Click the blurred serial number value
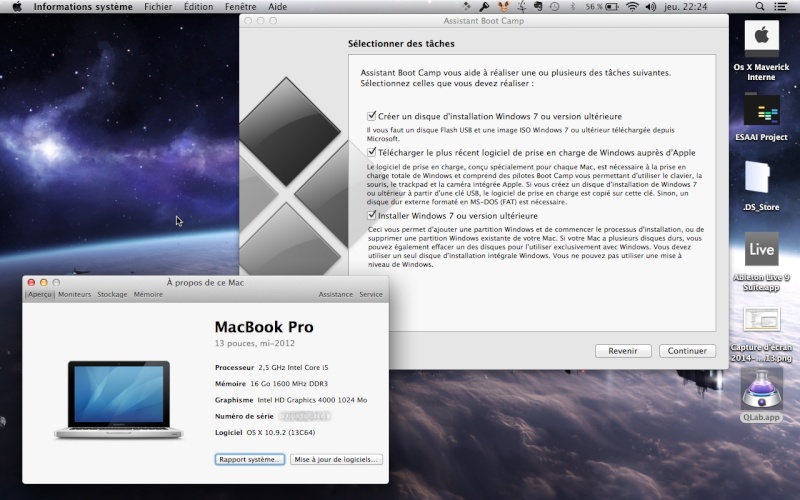The height and width of the screenshot is (500, 800). point(305,416)
